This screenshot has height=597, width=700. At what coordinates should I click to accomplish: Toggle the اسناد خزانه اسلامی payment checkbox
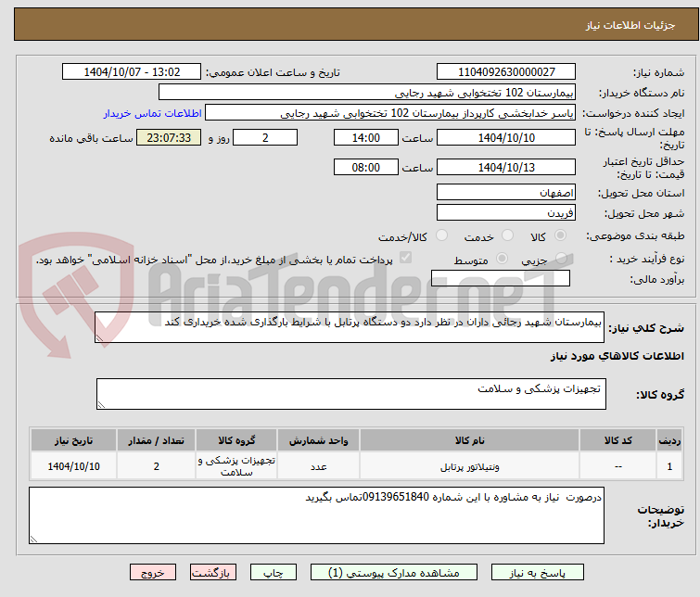405,258
